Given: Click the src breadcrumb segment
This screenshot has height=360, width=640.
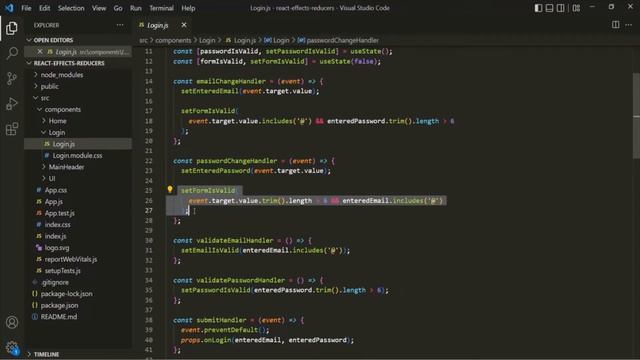Looking at the screenshot, I should (x=143, y=40).
